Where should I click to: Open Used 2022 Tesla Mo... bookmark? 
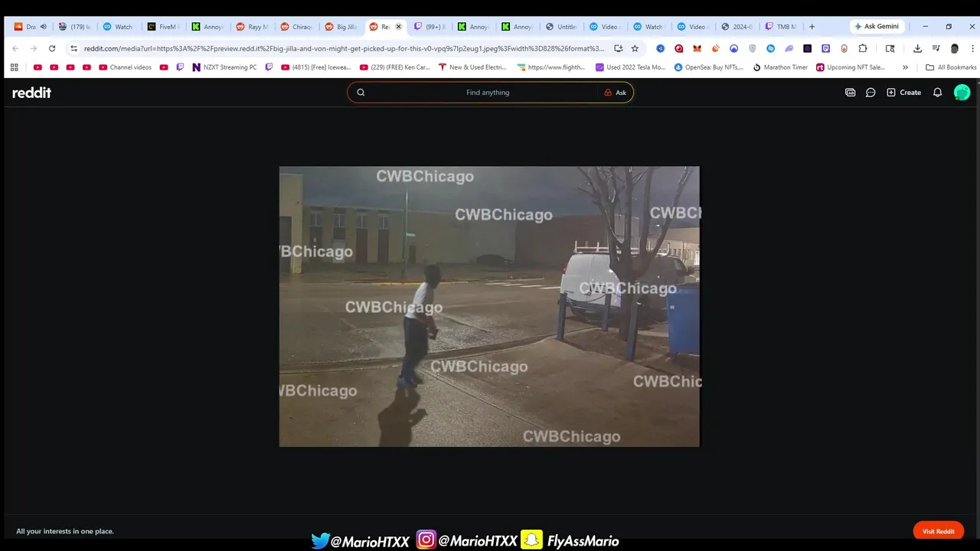630,67
